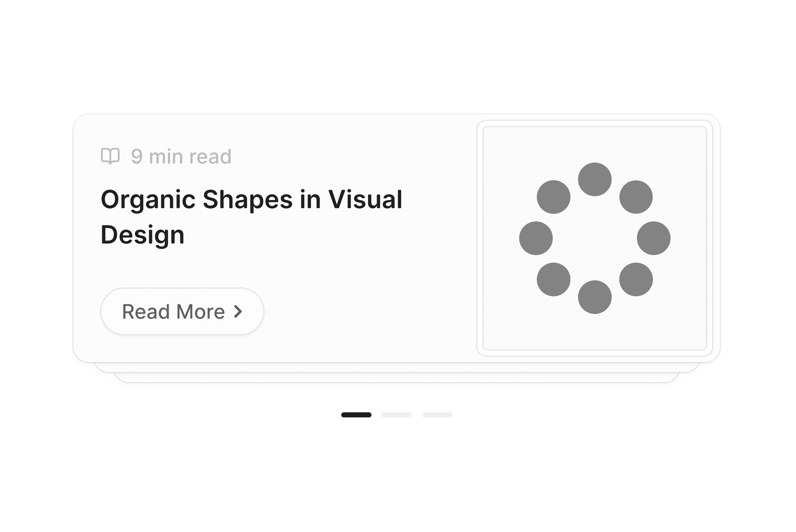Click the "9 min read" label
The height and width of the screenshot is (532, 796).
[x=181, y=157]
